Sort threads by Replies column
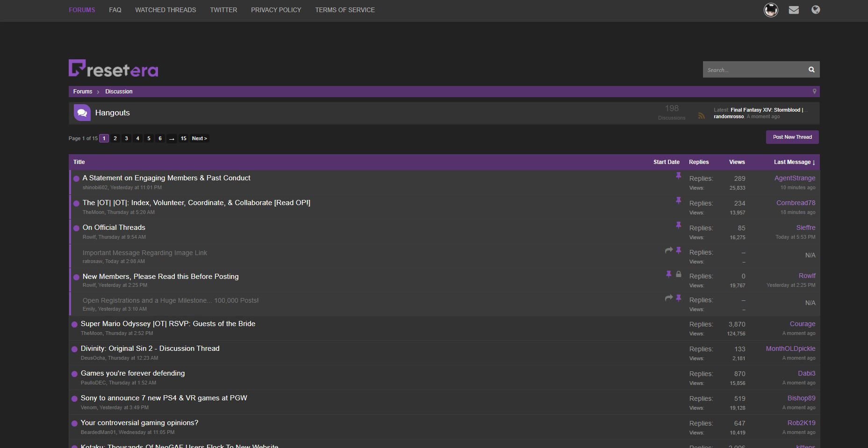Screen dimensions: 868x448 [x=699, y=162]
